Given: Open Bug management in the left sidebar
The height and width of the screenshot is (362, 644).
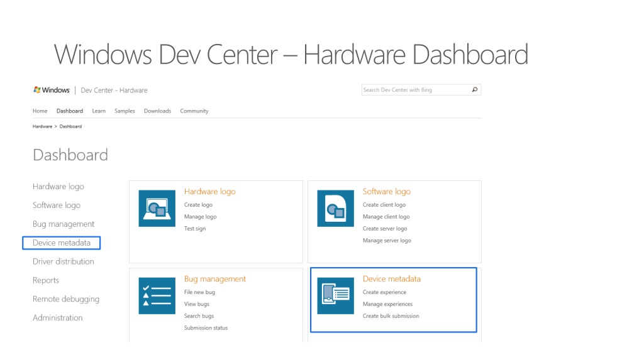Looking at the screenshot, I should click(x=64, y=224).
